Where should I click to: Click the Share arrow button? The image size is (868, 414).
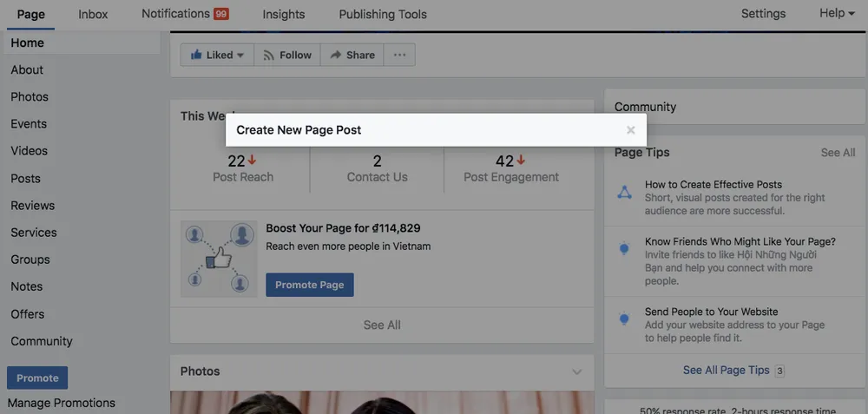352,55
